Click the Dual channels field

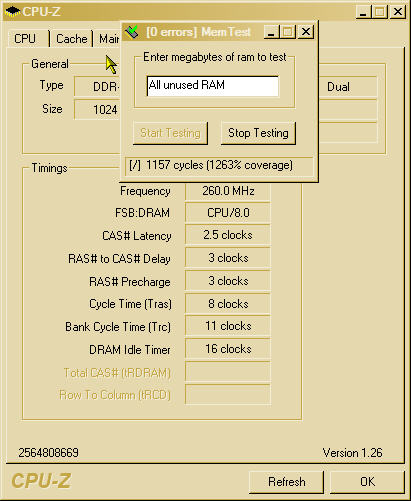point(348,87)
